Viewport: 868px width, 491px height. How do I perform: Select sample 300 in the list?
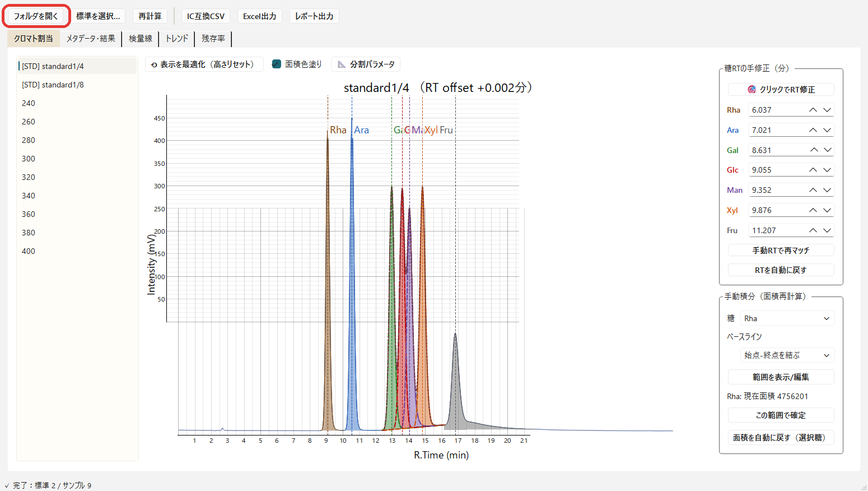pyautogui.click(x=77, y=159)
